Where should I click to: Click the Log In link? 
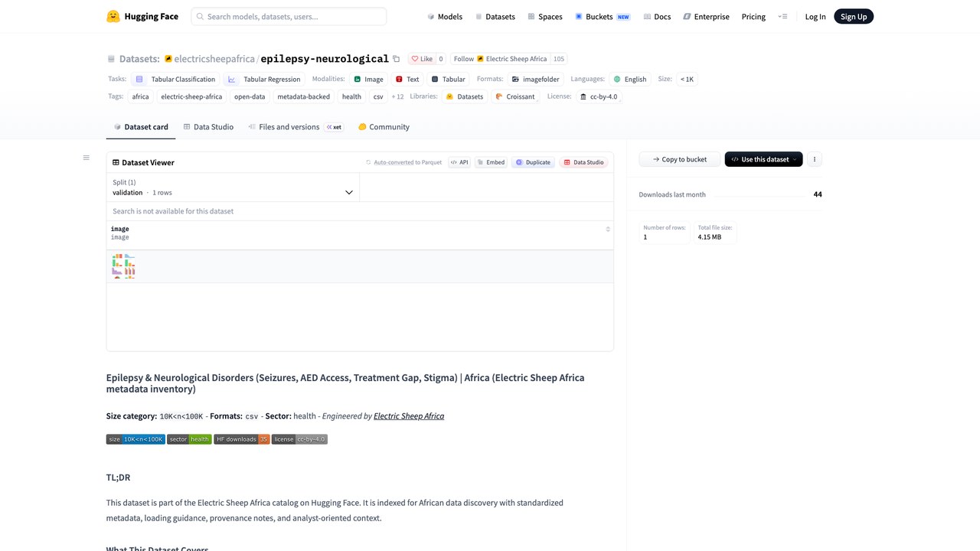(815, 16)
